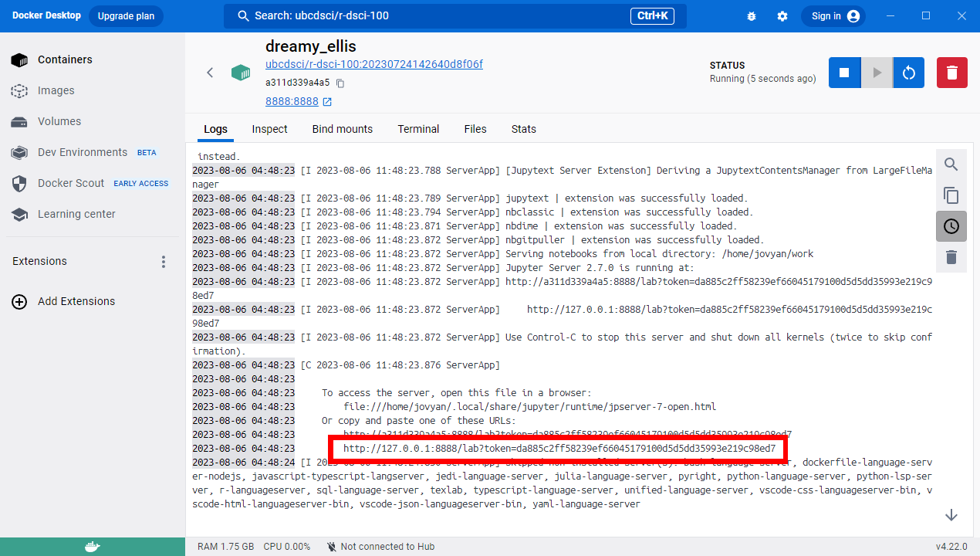Open Extensions options menu

(163, 262)
